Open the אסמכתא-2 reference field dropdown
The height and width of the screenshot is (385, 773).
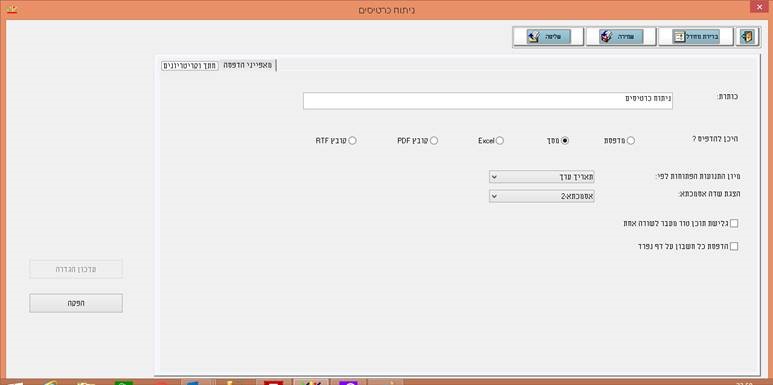pyautogui.click(x=541, y=196)
